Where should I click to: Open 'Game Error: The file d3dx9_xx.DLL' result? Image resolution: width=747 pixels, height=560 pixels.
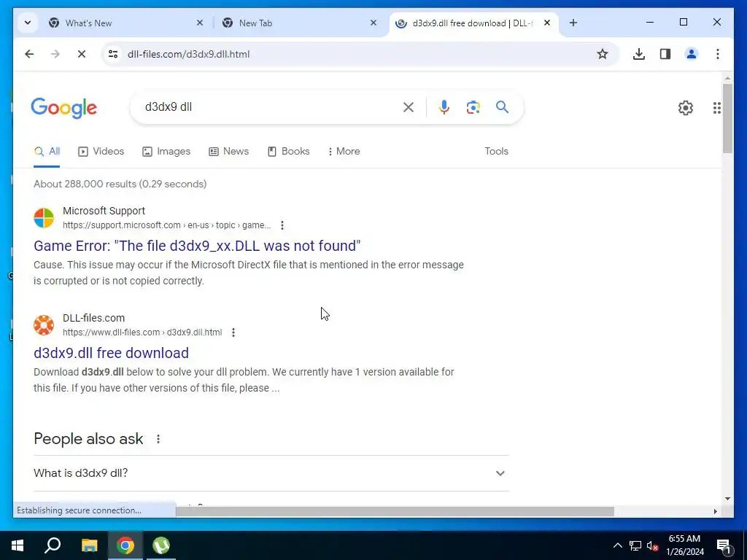click(x=197, y=246)
